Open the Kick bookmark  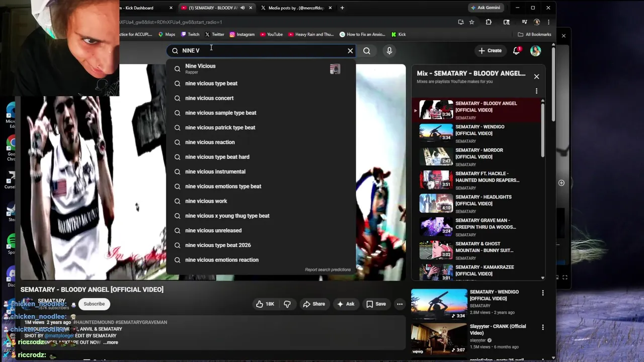pyautogui.click(x=398, y=34)
